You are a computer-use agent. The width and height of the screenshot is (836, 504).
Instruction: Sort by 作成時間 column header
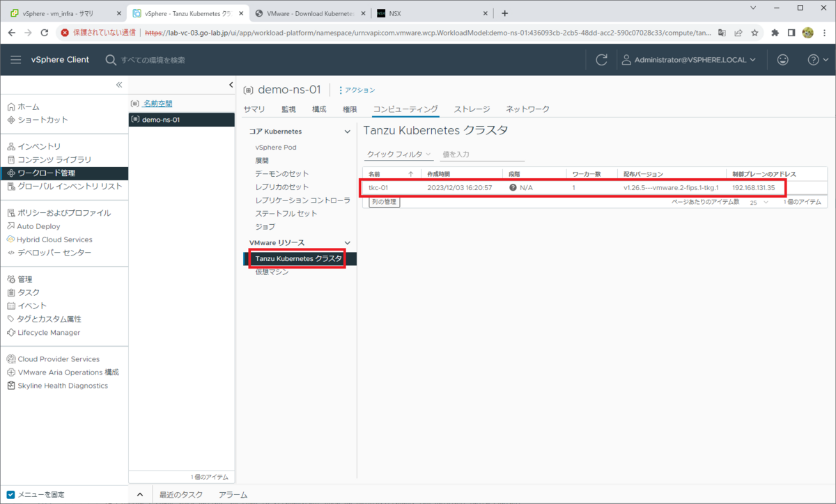439,173
